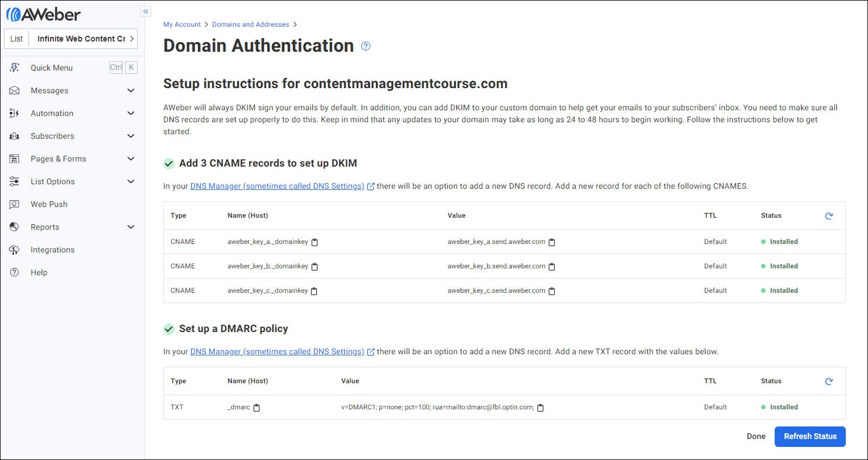Click the List Options sliders icon
868x460 pixels.
tap(15, 181)
